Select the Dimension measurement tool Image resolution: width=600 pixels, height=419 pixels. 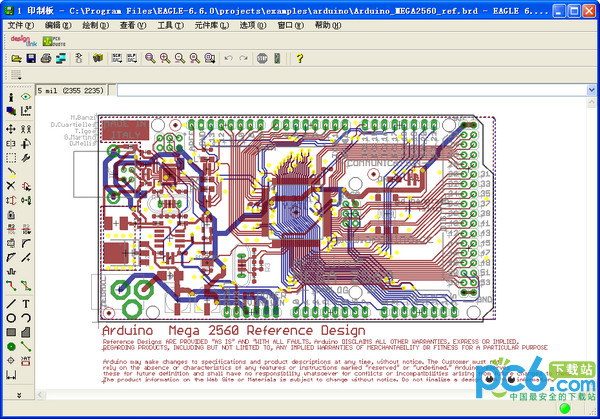pos(11,375)
